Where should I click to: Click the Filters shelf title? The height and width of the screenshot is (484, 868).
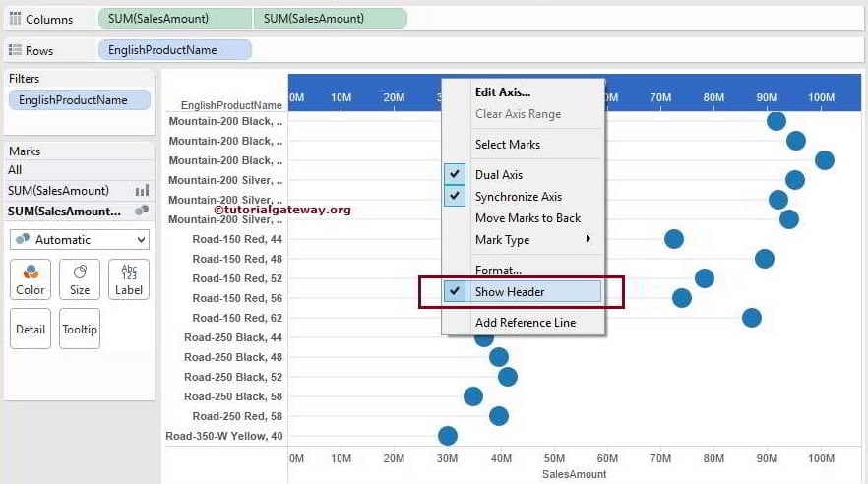tap(24, 79)
